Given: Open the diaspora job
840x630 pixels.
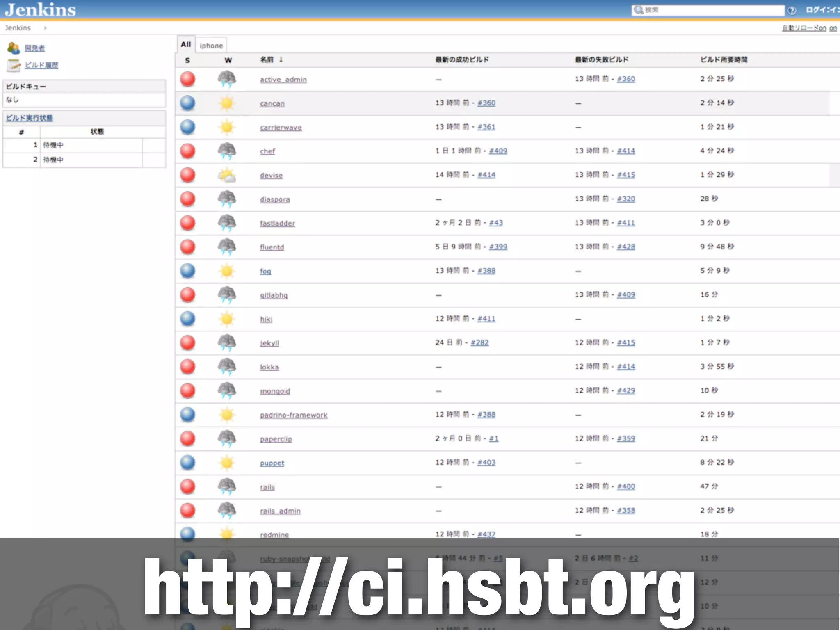Looking at the screenshot, I should click(275, 199).
